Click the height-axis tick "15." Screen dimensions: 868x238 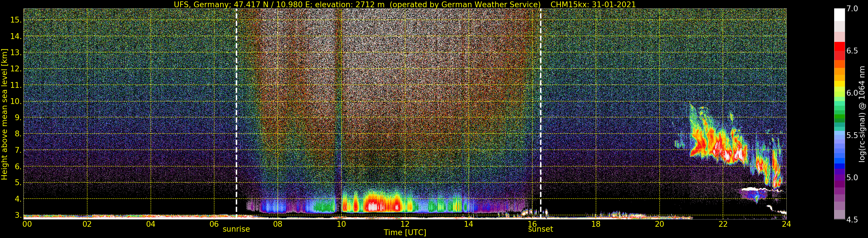point(16,20)
